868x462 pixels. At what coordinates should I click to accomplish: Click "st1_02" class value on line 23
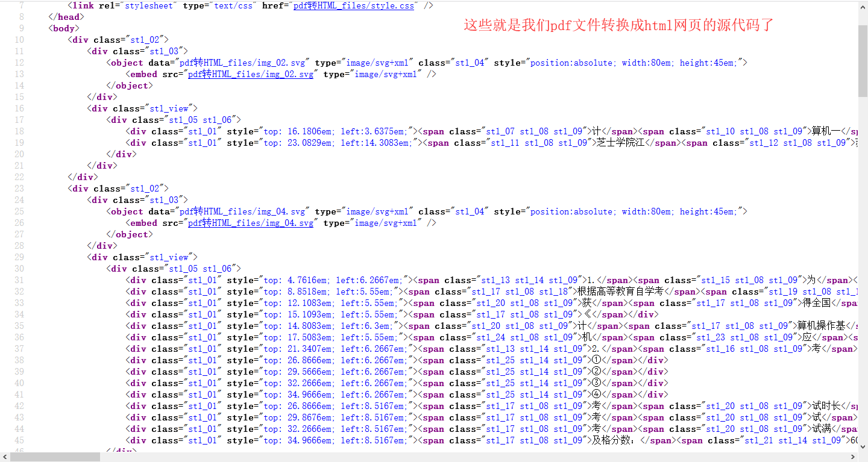point(145,189)
